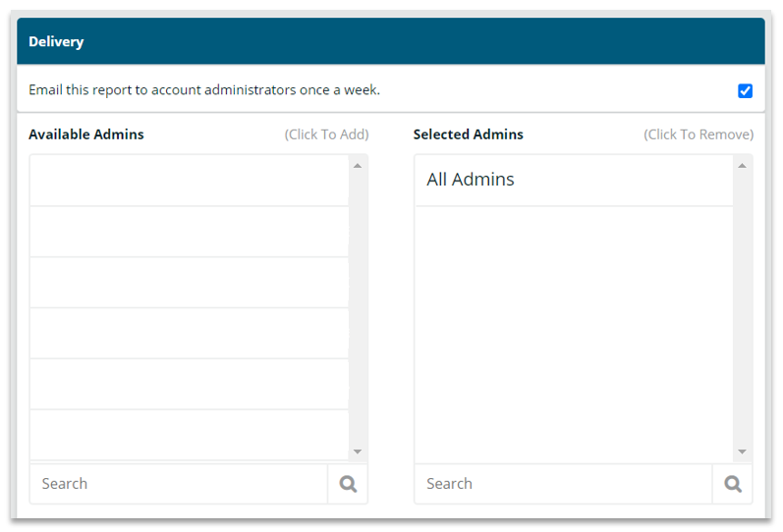
Task: Focus the Available Admins search field
Action: pos(179,484)
